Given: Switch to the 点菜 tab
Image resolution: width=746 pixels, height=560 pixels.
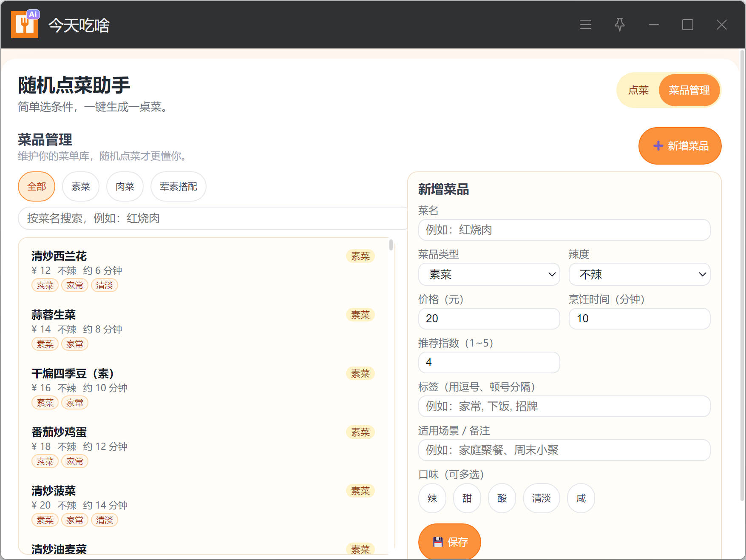Looking at the screenshot, I should pos(638,90).
